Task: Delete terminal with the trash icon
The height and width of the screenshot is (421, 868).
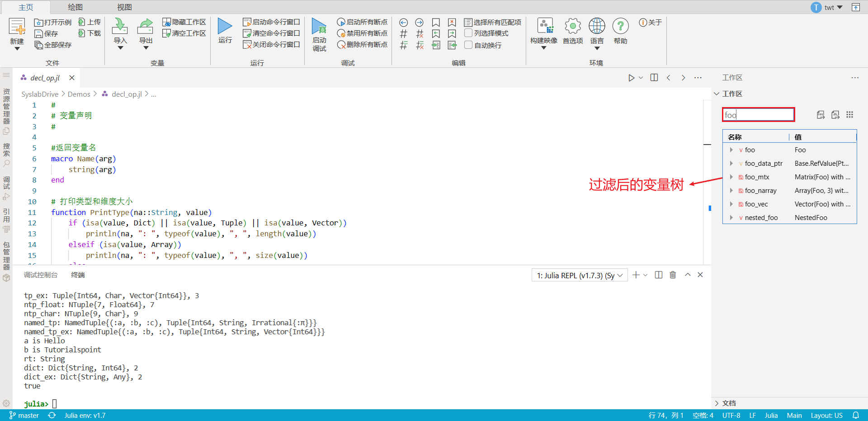Action: point(673,275)
